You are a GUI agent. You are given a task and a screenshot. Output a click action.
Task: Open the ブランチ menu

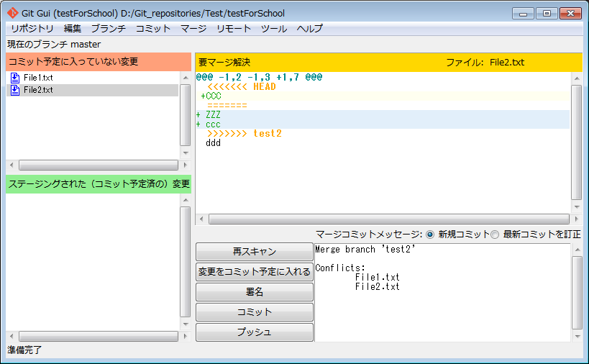[x=108, y=29]
